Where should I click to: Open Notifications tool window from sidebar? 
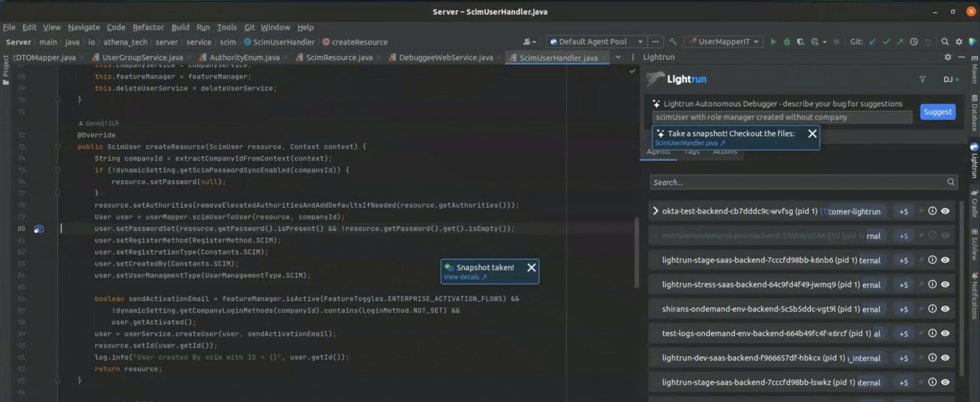pos(975,296)
